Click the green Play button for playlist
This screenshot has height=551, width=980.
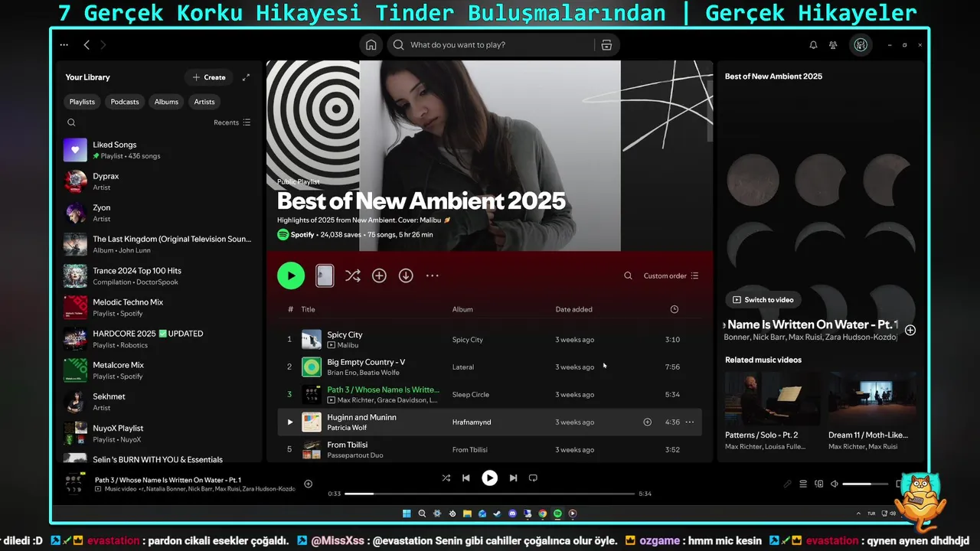[x=291, y=275]
